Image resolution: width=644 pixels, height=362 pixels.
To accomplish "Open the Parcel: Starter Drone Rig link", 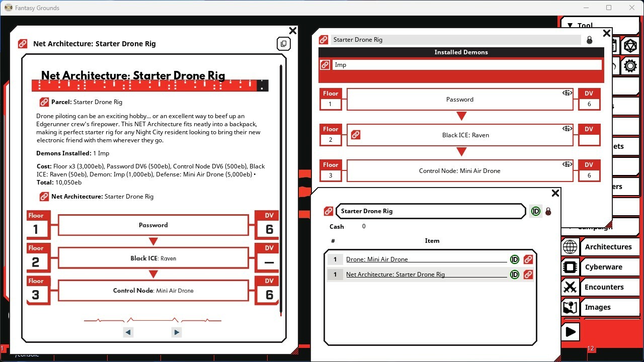I will (x=44, y=102).
